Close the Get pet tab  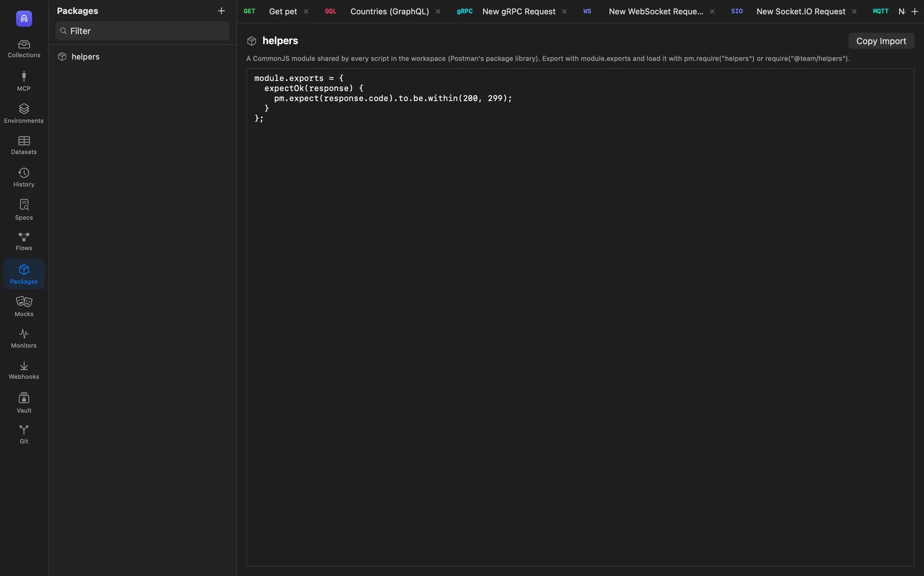[306, 12]
